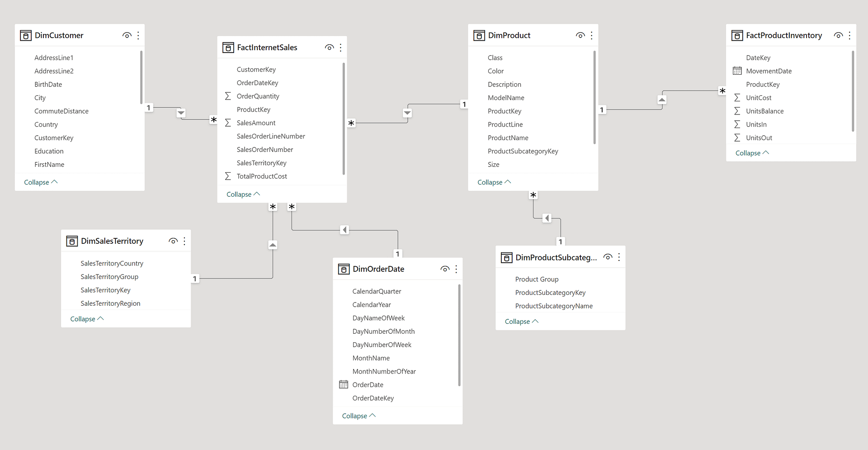This screenshot has height=450, width=868.
Task: Click the DimOrderDate field list scrollbar
Action: coord(459,335)
